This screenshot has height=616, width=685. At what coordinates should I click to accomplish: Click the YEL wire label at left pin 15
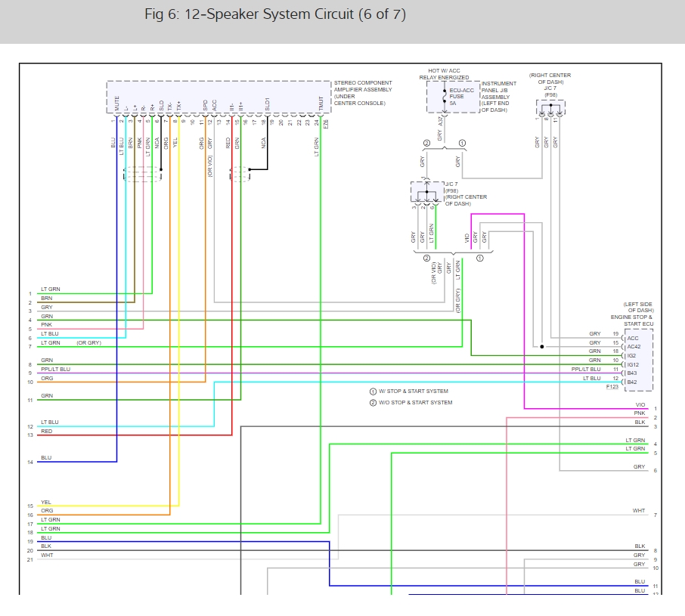click(x=47, y=502)
